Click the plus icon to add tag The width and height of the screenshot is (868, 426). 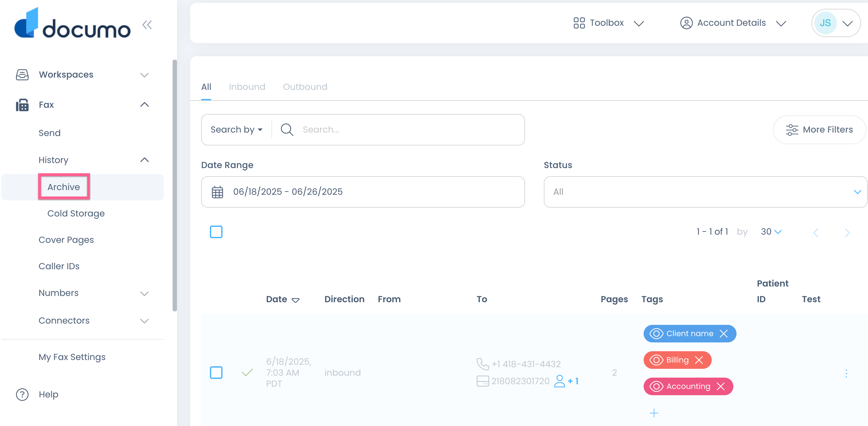tap(654, 413)
